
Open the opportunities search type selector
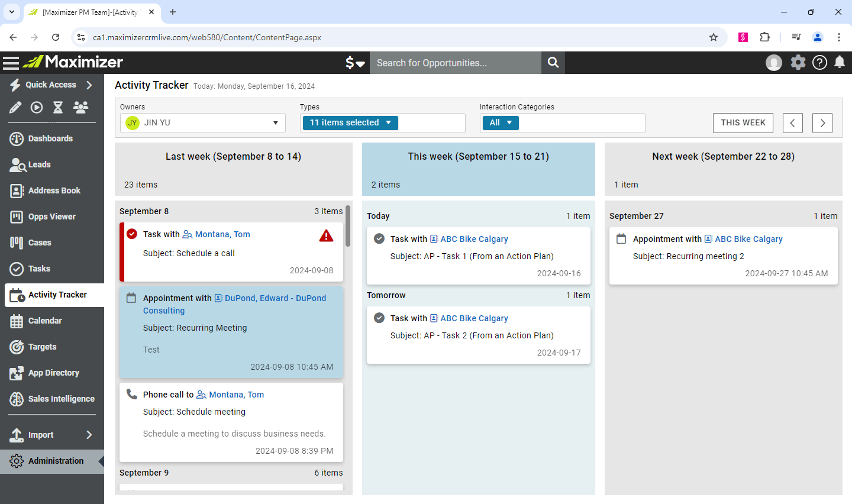click(x=355, y=63)
